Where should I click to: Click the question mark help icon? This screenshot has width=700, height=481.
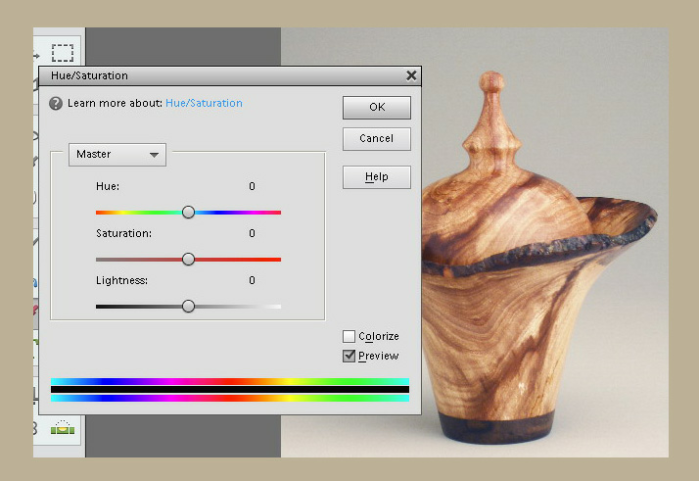point(56,103)
